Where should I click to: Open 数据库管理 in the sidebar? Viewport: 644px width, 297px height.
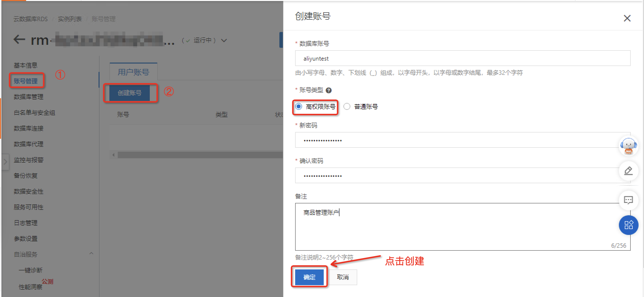29,97
